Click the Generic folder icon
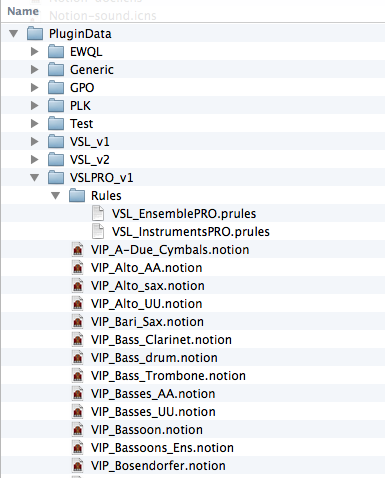This screenshot has height=478, width=385. click(56, 69)
